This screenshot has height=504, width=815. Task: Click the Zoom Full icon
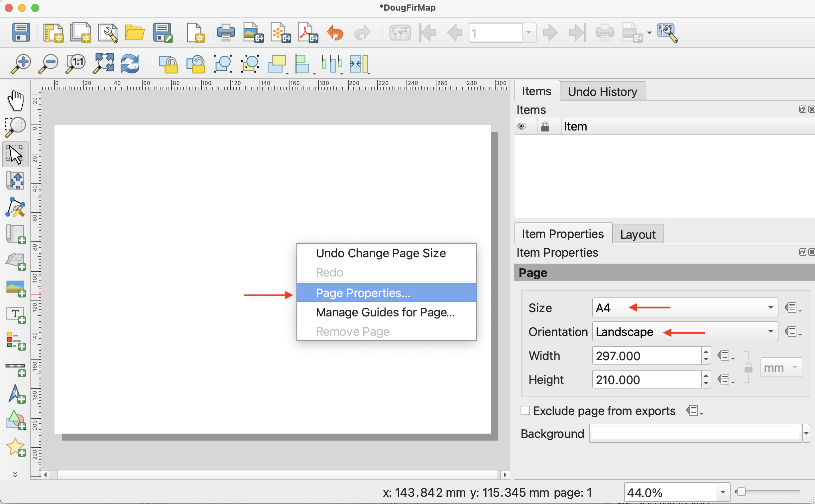click(x=103, y=63)
